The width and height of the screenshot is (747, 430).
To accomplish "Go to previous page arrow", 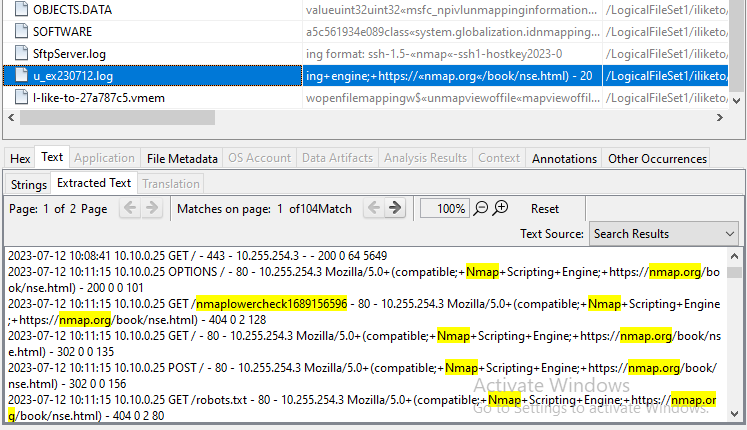I will (130, 208).
